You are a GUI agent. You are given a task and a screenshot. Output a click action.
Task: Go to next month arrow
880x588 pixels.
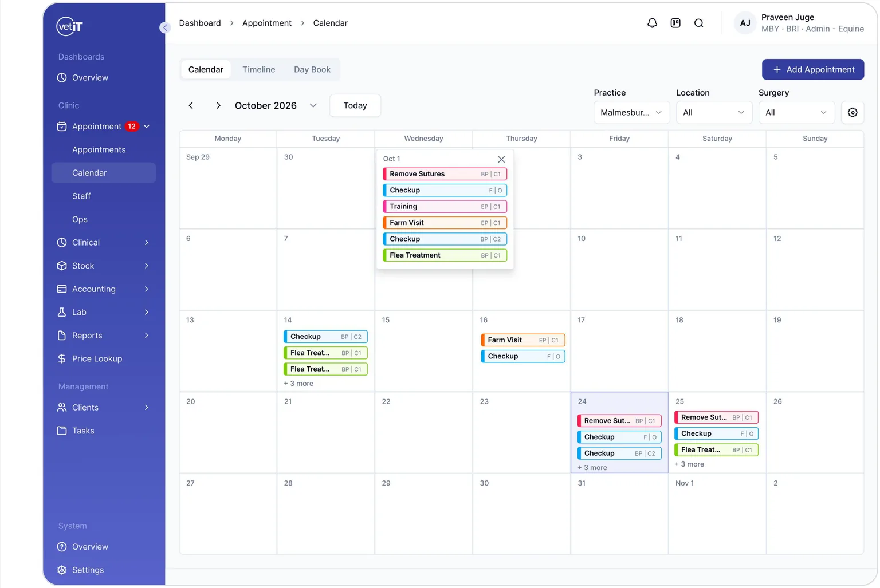tap(218, 105)
